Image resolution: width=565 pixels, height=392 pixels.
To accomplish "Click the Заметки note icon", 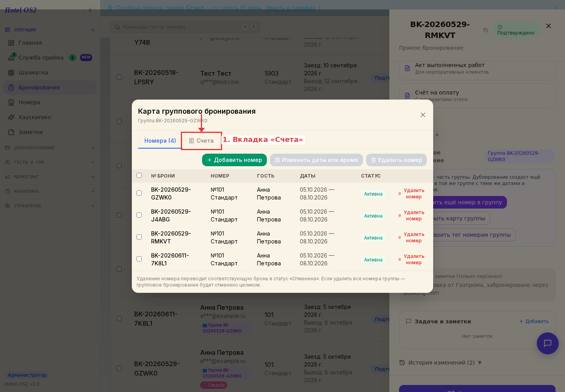I will (x=11, y=132).
